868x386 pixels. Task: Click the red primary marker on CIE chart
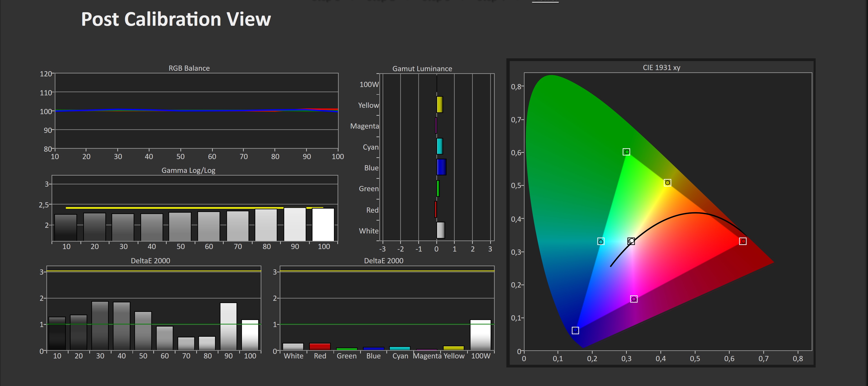pyautogui.click(x=743, y=241)
